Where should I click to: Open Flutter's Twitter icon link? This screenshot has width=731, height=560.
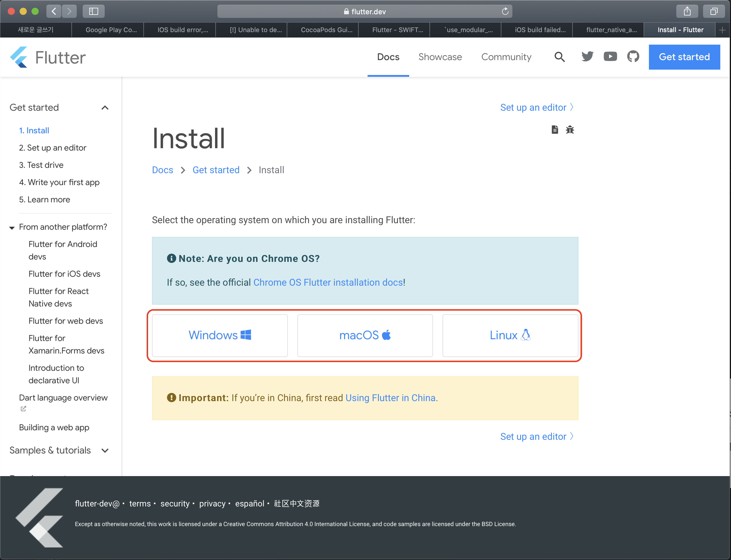(587, 56)
